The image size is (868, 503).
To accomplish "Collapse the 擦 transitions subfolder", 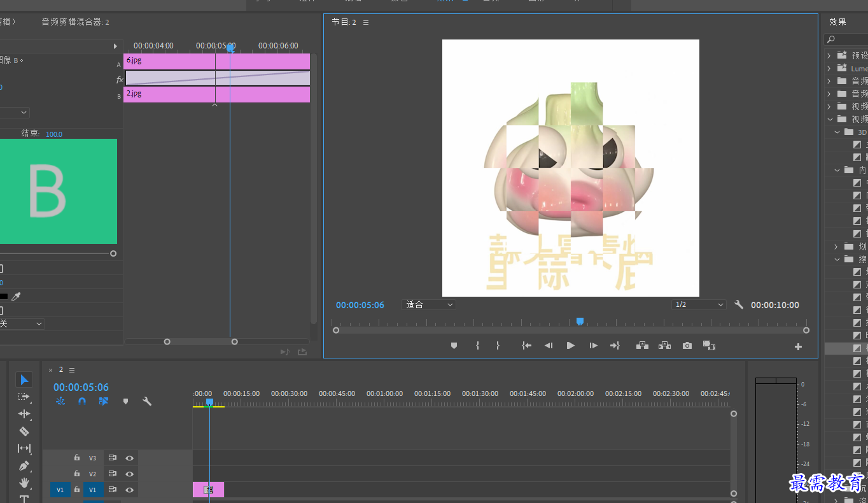I will tap(837, 259).
